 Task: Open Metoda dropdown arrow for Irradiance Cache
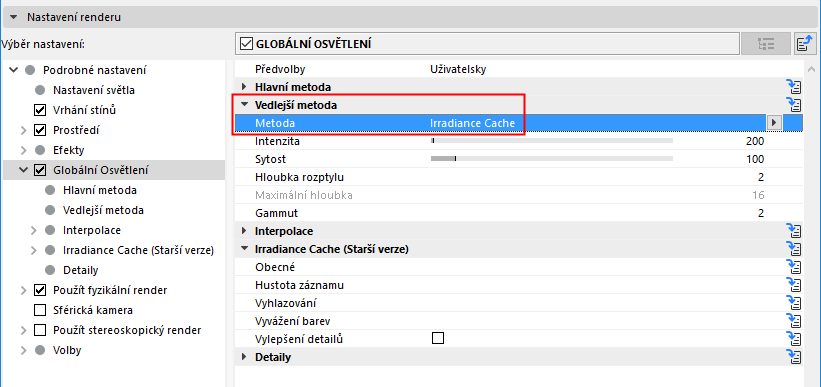coord(773,123)
